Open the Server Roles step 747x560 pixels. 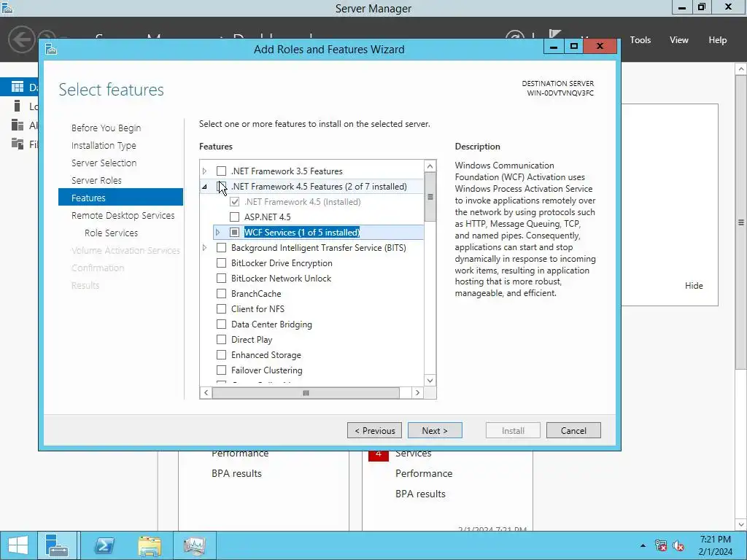click(97, 181)
